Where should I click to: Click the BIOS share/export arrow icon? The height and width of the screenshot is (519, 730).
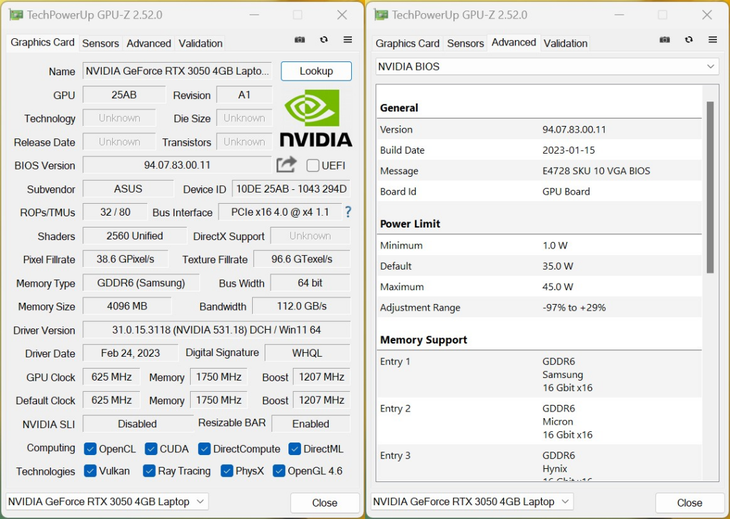(x=286, y=164)
